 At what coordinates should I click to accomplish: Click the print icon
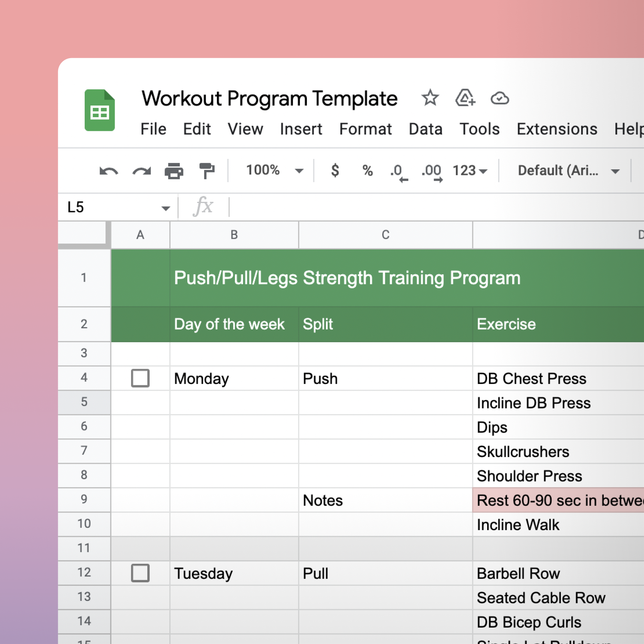(x=174, y=171)
